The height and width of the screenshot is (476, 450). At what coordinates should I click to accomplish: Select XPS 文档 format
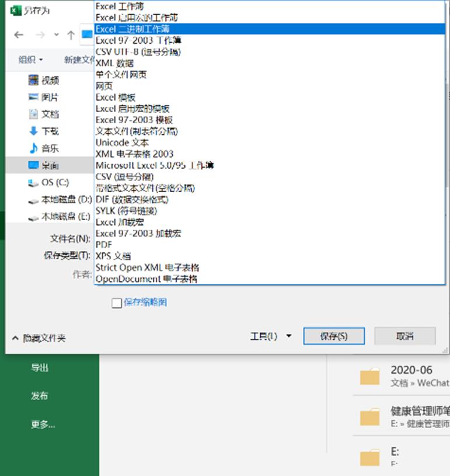click(x=270, y=256)
